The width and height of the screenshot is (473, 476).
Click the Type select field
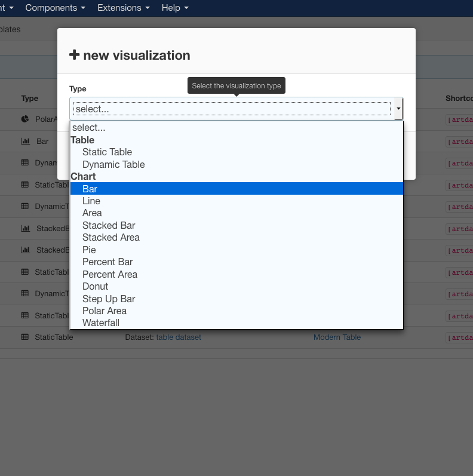pos(236,109)
